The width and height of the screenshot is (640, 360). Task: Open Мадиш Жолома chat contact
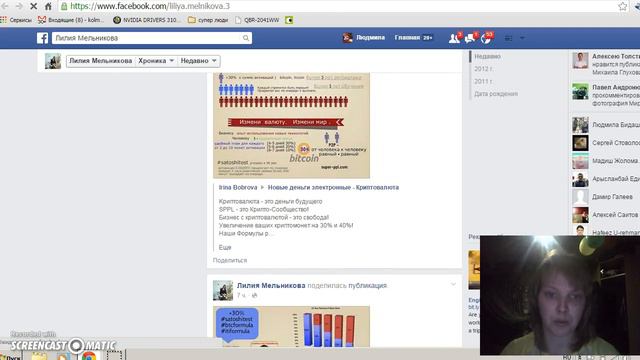(605, 161)
